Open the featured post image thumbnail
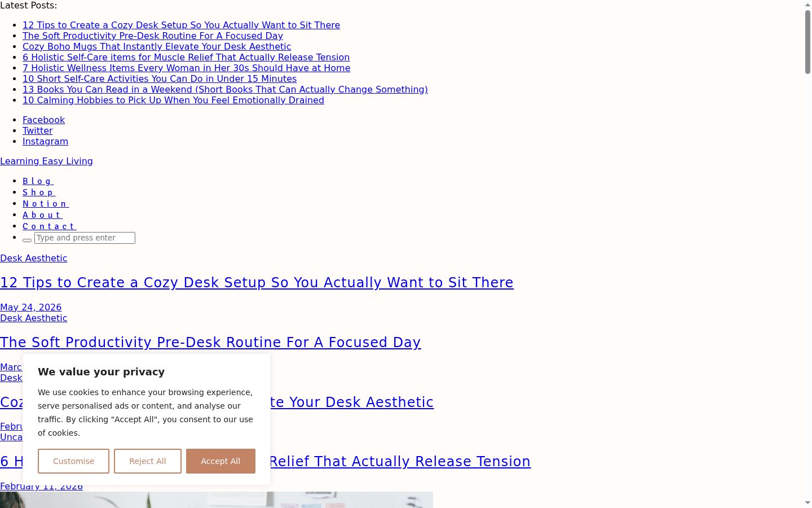 click(217, 500)
